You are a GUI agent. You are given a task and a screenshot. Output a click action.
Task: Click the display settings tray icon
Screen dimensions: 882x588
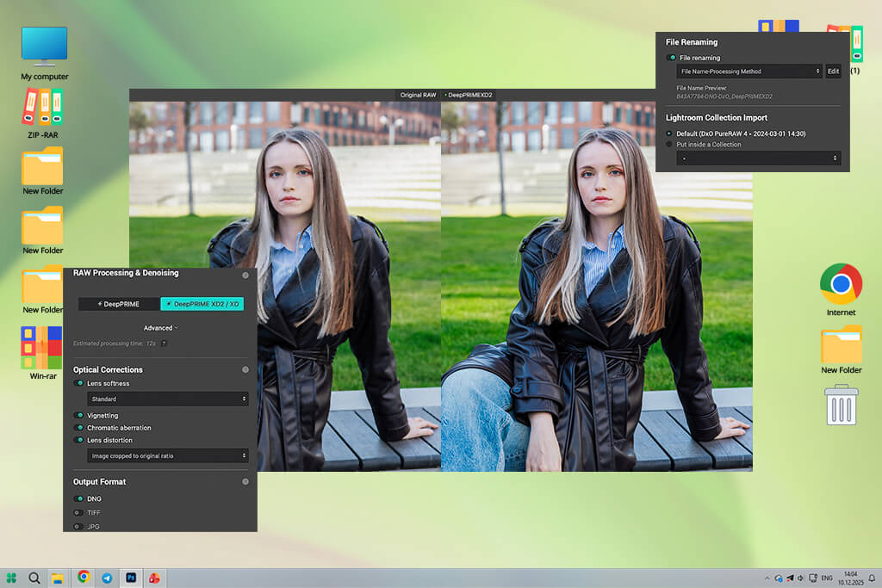813,578
